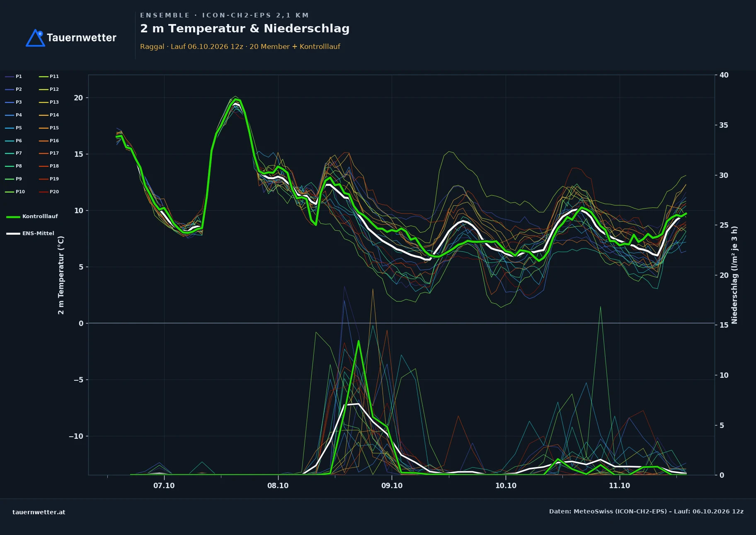The width and height of the screenshot is (756, 535).
Task: Select the P3 legend entry
Action: pos(14,102)
